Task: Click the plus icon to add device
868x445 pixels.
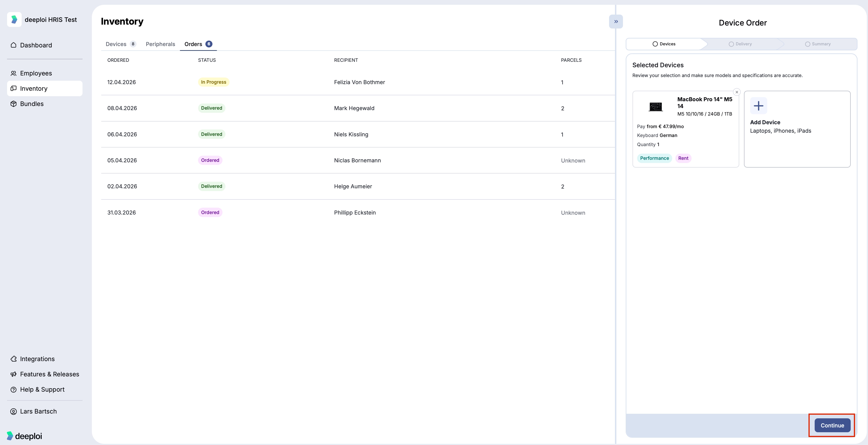Action: pos(759,106)
